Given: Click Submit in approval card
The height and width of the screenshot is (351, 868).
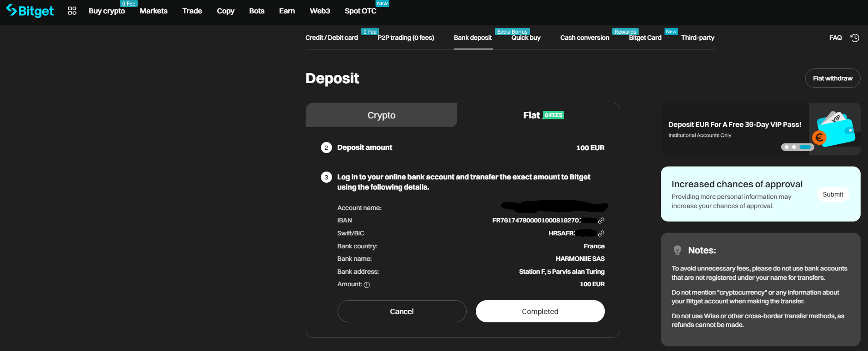Looking at the screenshot, I should coord(833,194).
